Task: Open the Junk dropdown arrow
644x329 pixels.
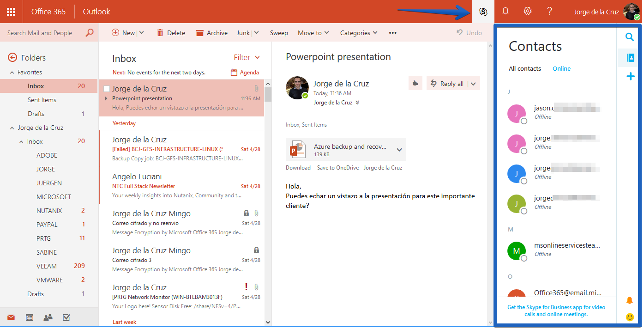Action: click(x=256, y=33)
